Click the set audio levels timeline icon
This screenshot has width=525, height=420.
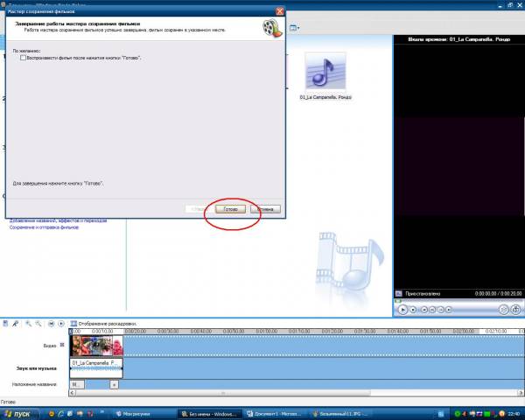pos(5,324)
